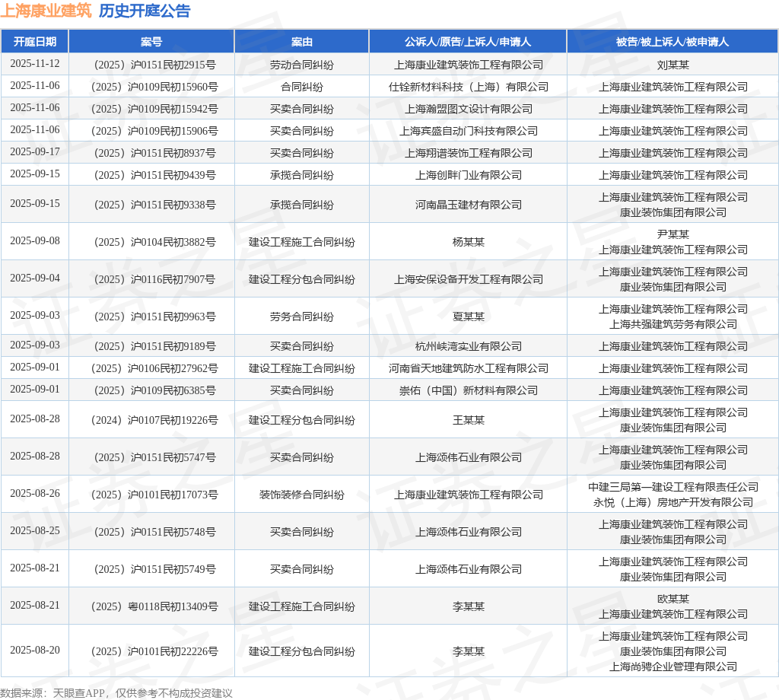Click the 装饰装修合同纠纷 case type cell
The width and height of the screenshot is (779, 700).
click(302, 493)
